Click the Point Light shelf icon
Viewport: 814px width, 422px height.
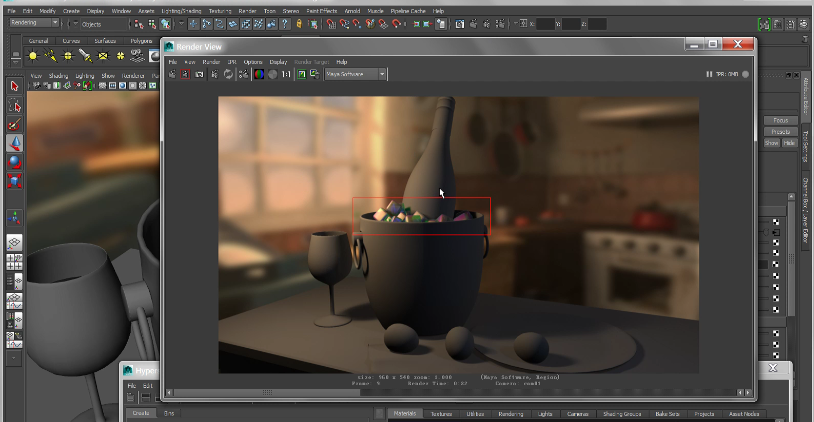tap(68, 56)
